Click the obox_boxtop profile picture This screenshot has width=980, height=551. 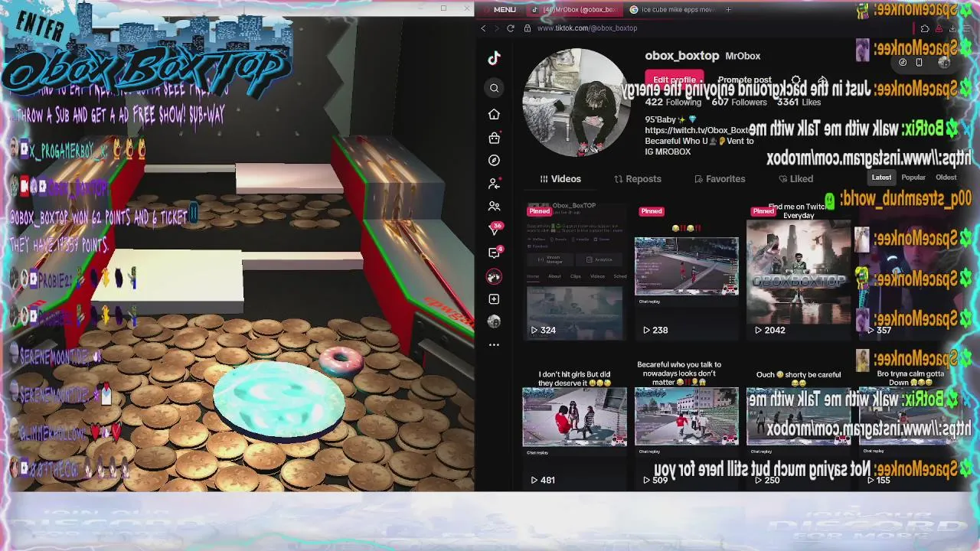[576, 103]
